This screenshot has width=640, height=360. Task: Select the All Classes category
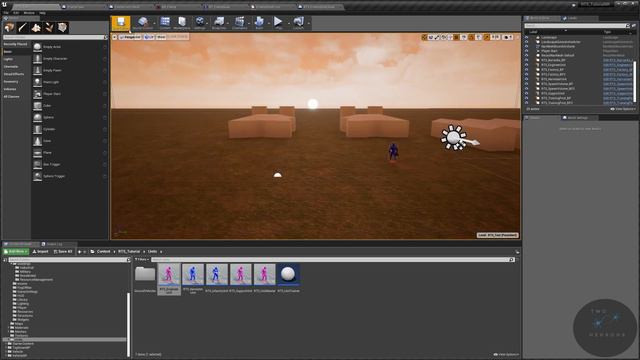click(x=11, y=97)
